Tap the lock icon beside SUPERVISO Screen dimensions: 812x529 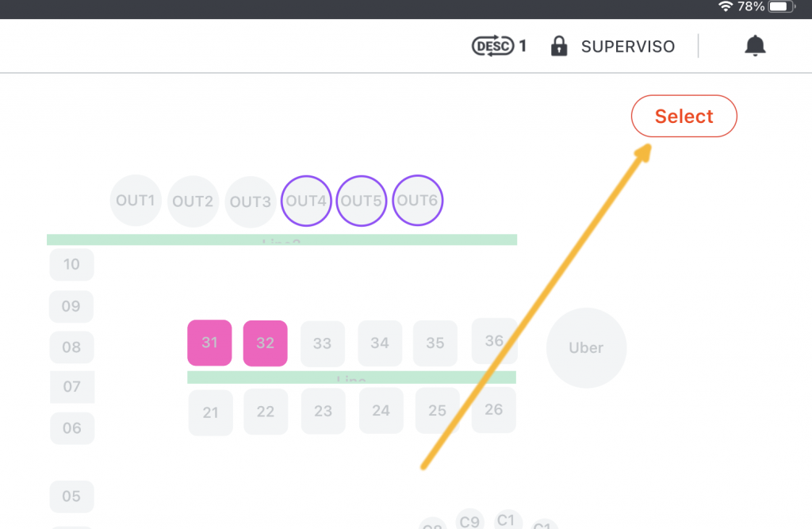pos(559,46)
